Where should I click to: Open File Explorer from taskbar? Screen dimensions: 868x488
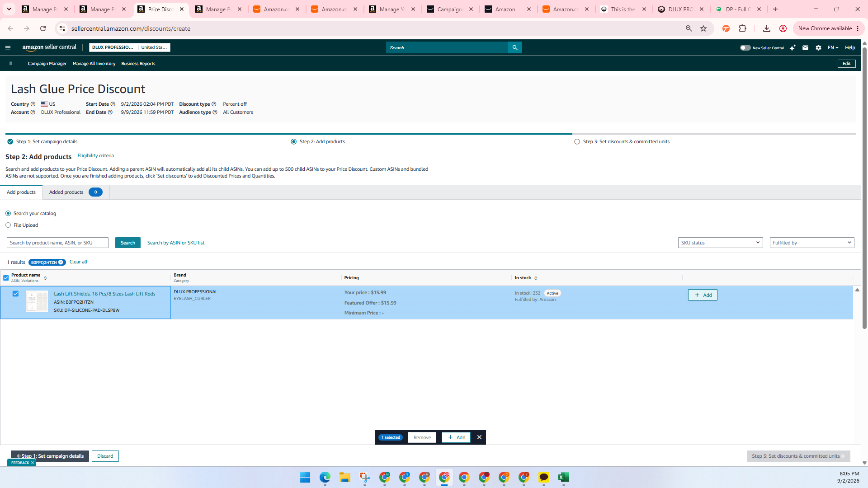coord(345,477)
